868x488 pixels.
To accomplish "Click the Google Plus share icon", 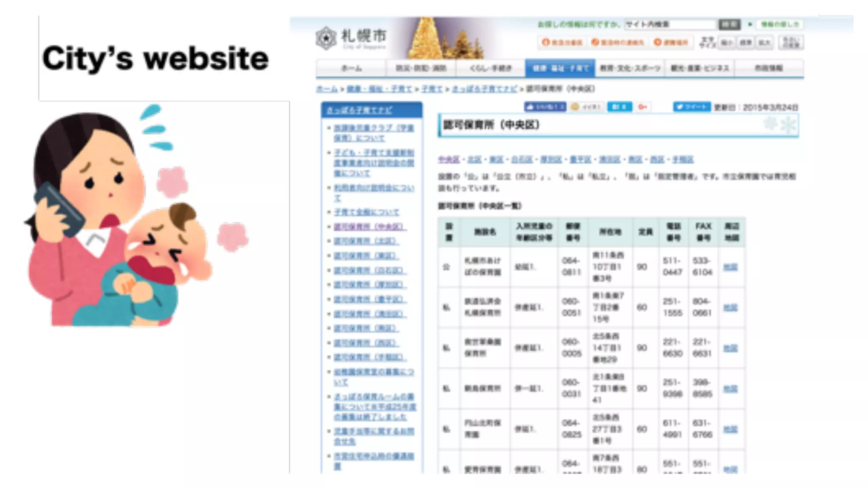I will tap(643, 107).
